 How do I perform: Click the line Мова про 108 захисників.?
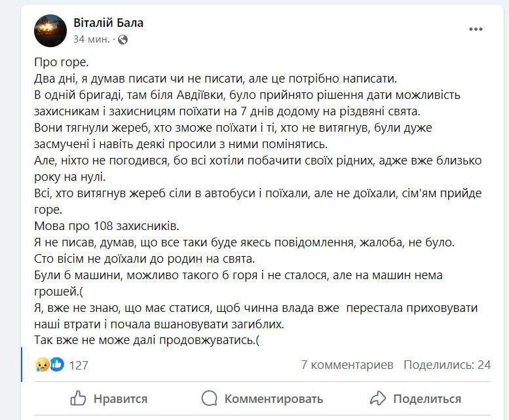(107, 226)
